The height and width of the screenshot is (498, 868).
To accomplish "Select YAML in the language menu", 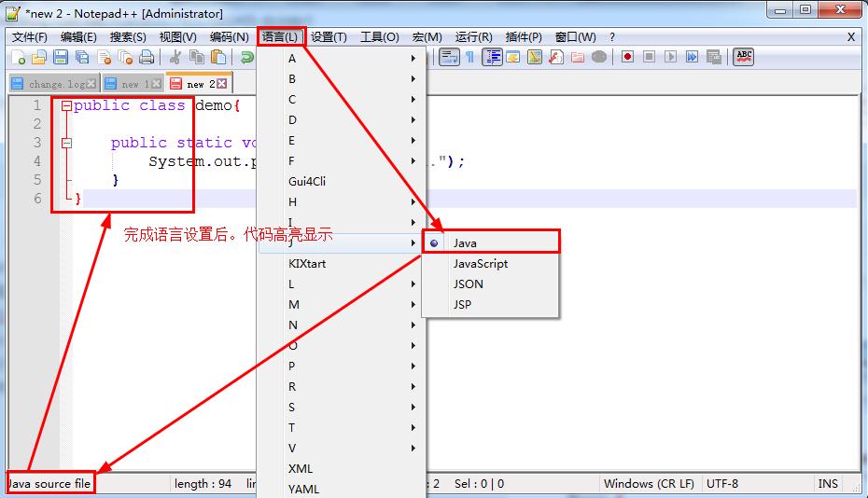I will pos(341,490).
